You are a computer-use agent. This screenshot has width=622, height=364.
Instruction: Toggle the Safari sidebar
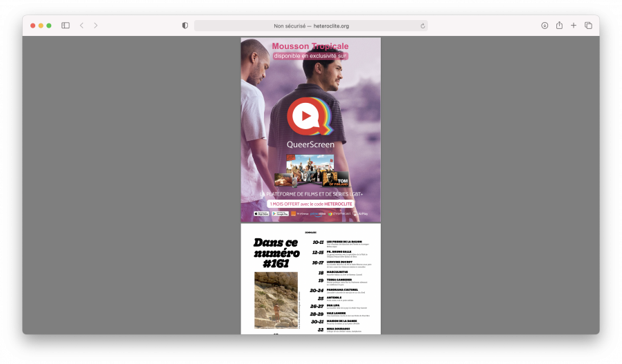(x=66, y=26)
